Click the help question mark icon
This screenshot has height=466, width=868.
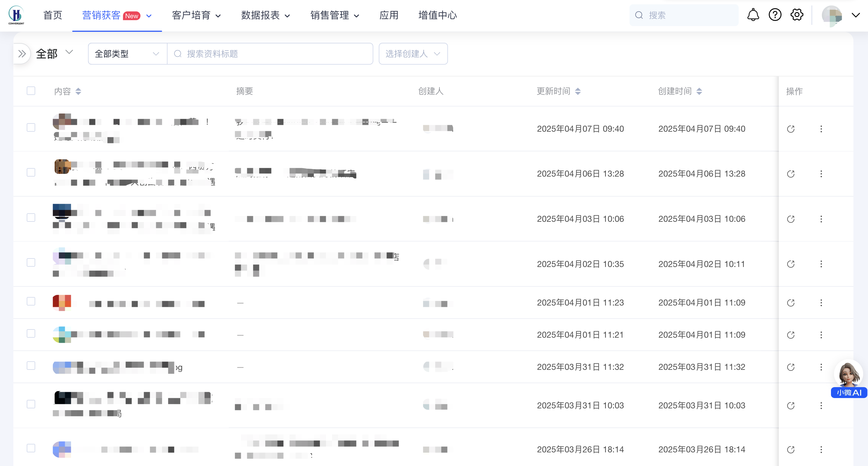click(775, 15)
